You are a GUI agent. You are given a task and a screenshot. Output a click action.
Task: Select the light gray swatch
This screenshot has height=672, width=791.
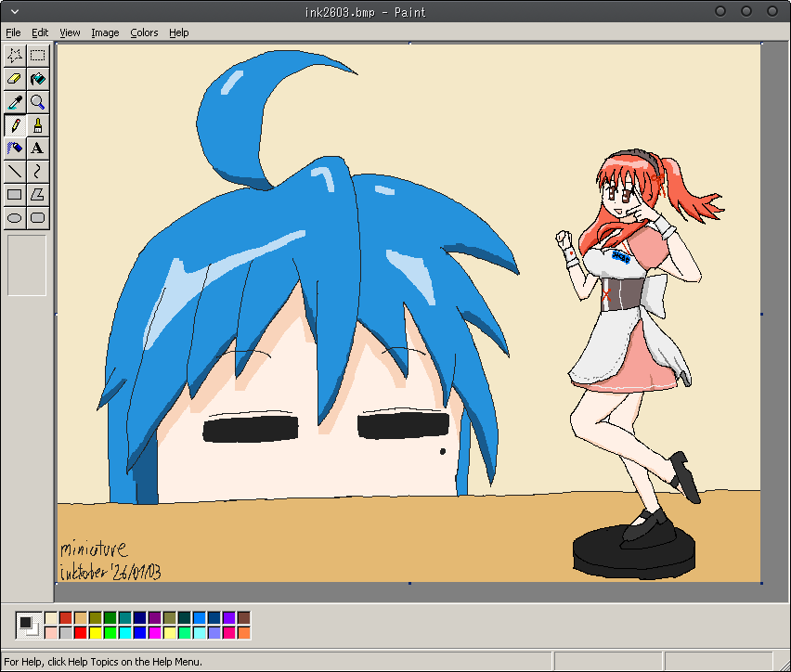tap(66, 633)
